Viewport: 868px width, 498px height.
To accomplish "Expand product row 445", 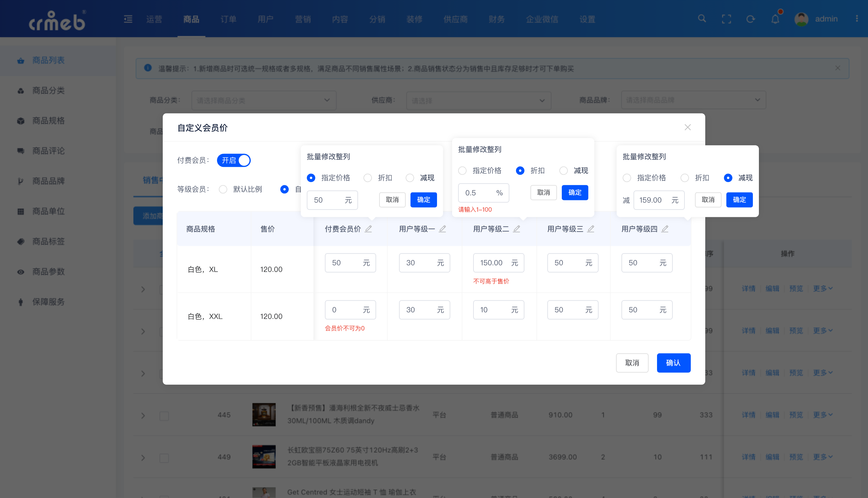I will coord(143,415).
